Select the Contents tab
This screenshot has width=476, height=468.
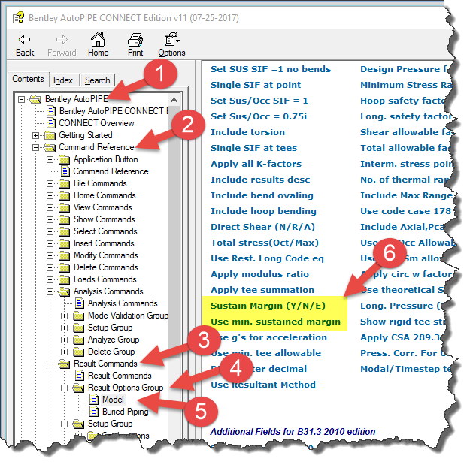28,79
